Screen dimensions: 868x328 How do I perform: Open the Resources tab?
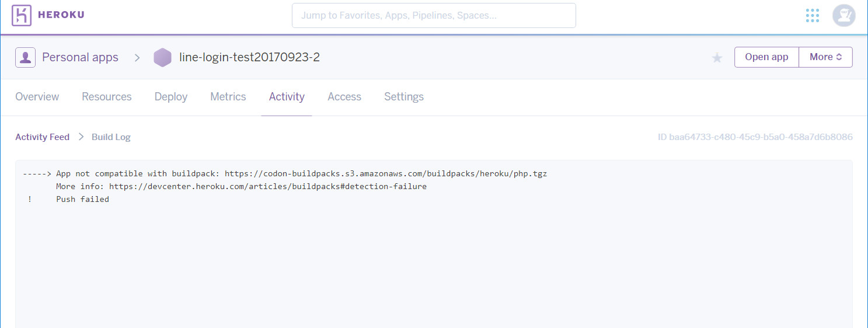pos(107,97)
